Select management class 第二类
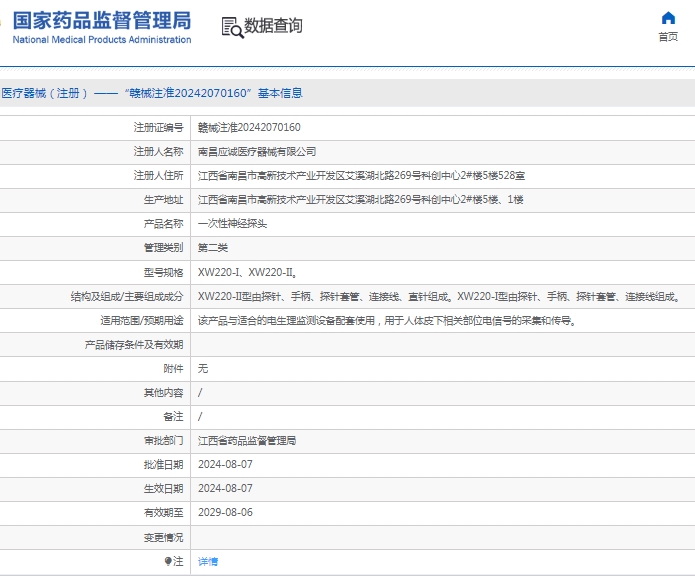The width and height of the screenshot is (695, 582). pos(213,247)
